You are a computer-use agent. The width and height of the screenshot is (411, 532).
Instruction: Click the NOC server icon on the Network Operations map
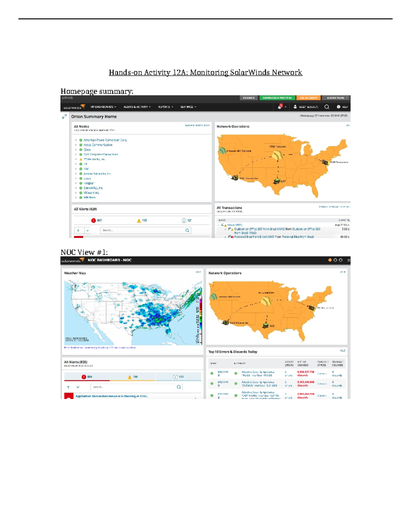click(277, 182)
